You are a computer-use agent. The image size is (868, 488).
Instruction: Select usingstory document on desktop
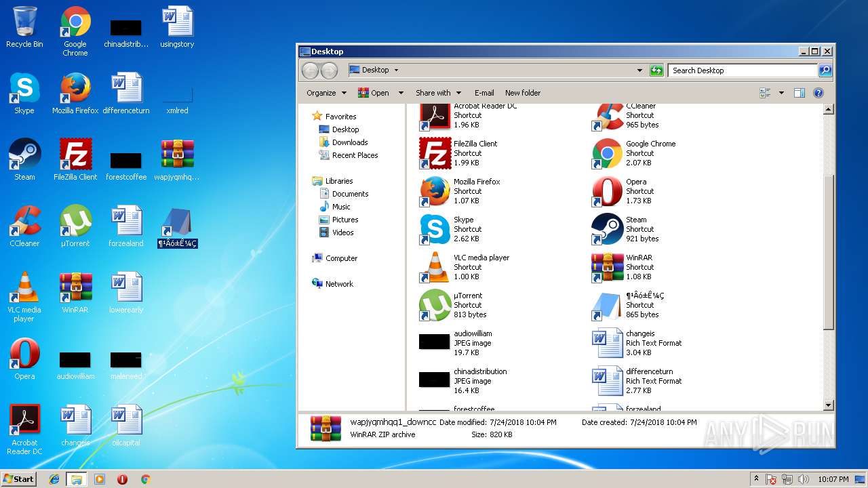(178, 27)
